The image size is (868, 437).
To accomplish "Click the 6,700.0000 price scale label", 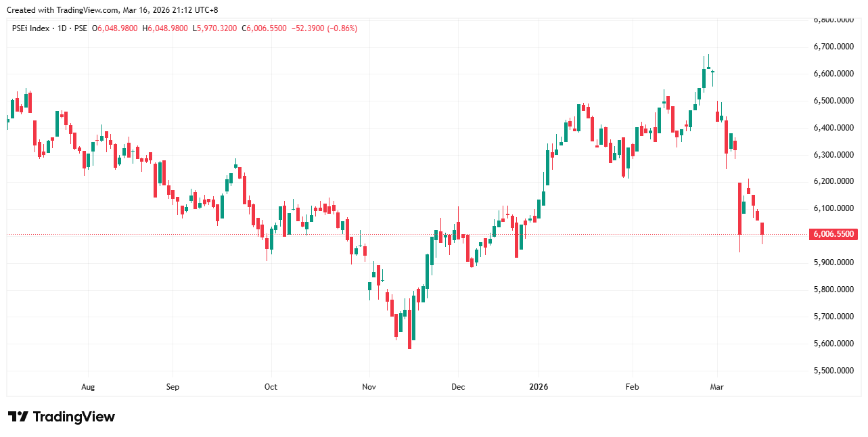I will click(832, 47).
